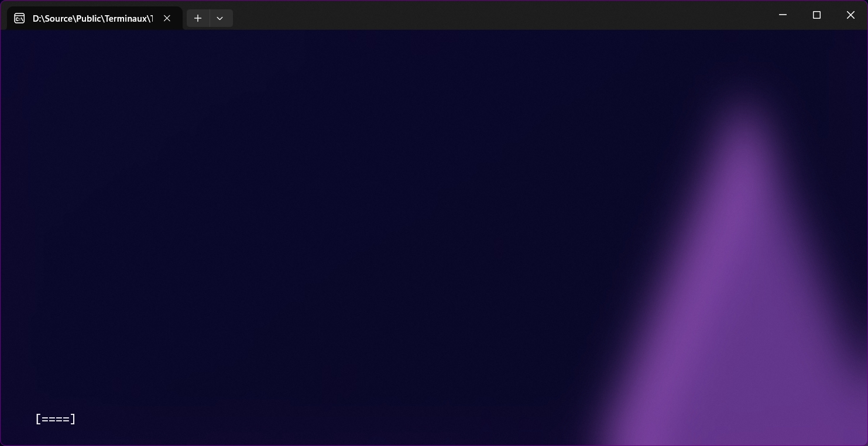Click the closing bracket of the progress bar
The width and height of the screenshot is (868, 446).
[x=73, y=419]
